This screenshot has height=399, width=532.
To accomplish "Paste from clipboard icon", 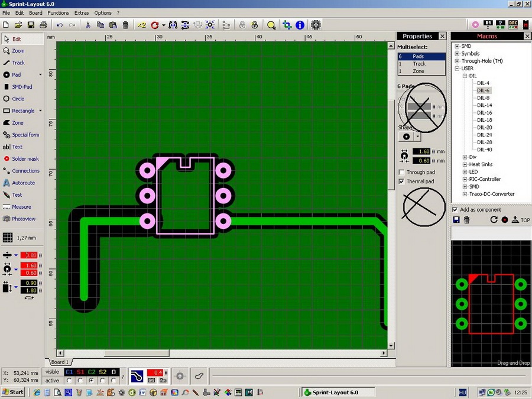I will point(113,25).
